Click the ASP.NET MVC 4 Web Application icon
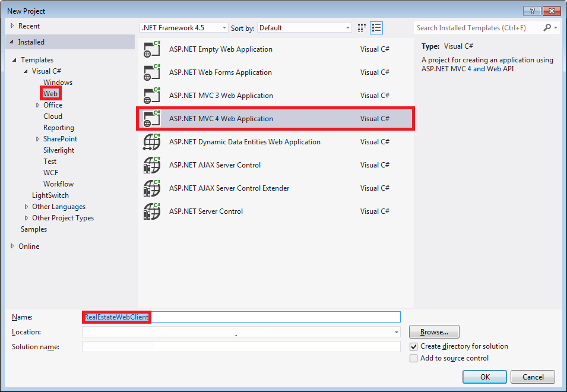Screen dimensions: 567x392 [152, 119]
